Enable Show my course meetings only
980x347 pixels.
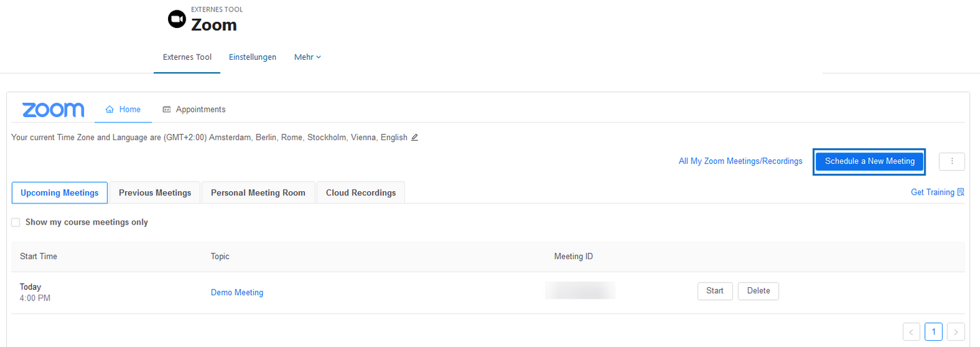[16, 222]
